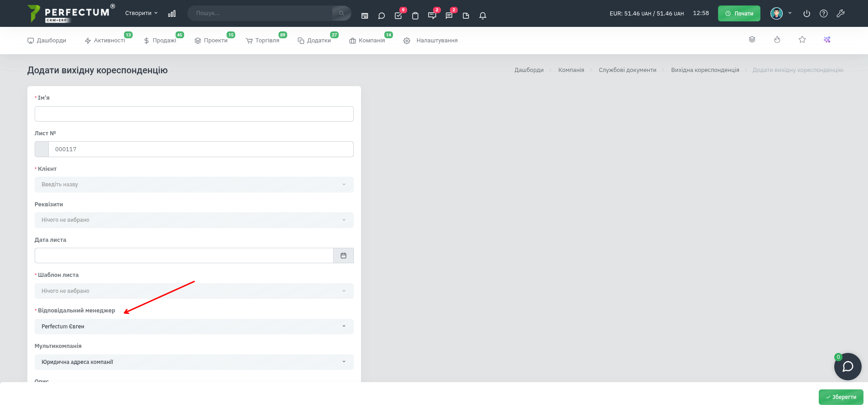Image resolution: width=868 pixels, height=409 pixels.
Task: Go to Службові документи breadcrumb
Action: [628, 70]
